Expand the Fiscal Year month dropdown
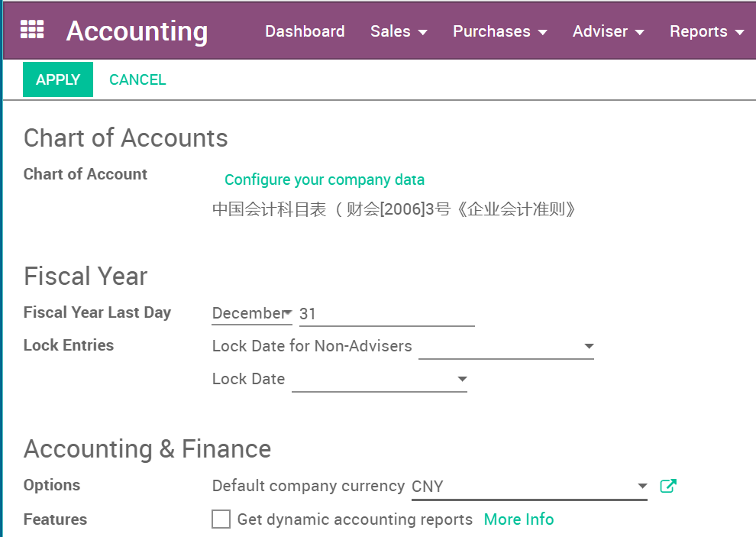This screenshot has height=537, width=756. (x=252, y=313)
